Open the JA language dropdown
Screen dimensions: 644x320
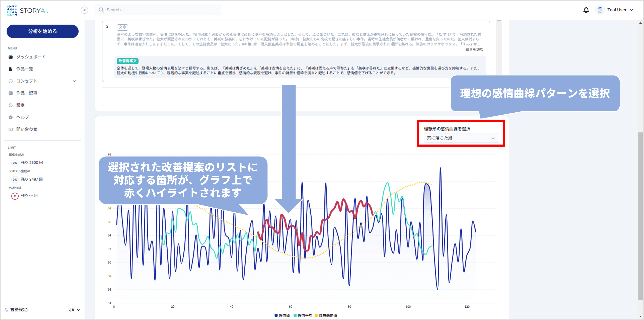pyautogui.click(x=74, y=310)
